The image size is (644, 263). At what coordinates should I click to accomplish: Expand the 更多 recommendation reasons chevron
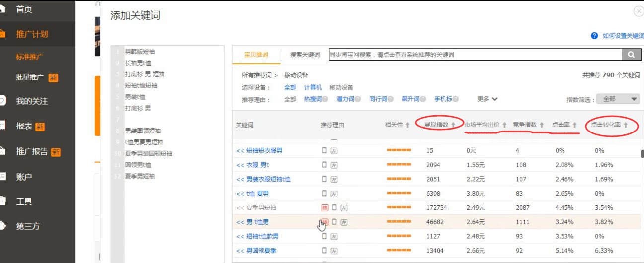495,99
